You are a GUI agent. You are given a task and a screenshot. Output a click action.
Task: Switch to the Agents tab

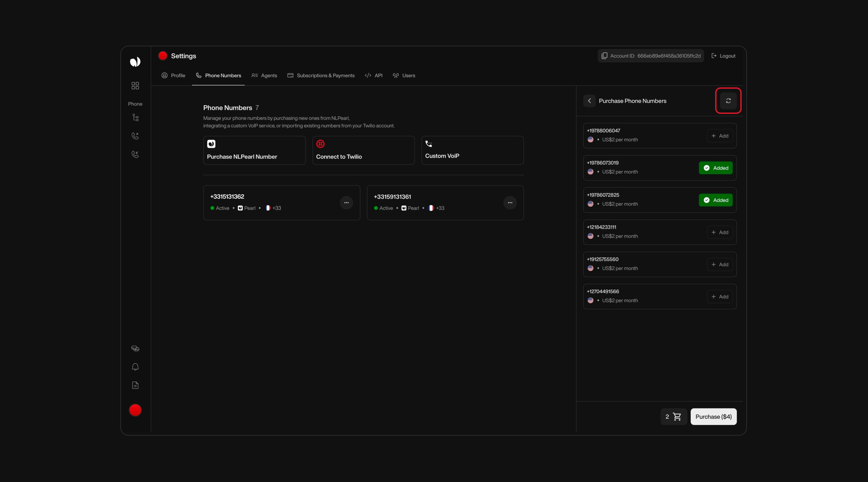pyautogui.click(x=264, y=75)
